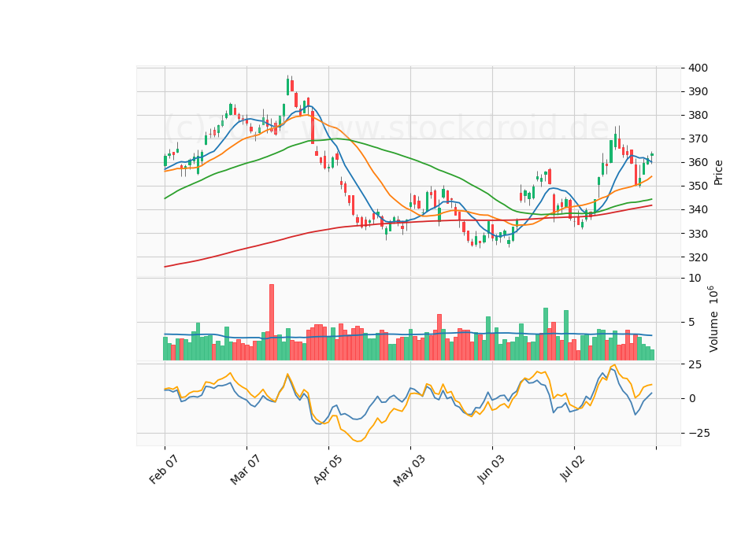
Task: Click the Mar 07 date label
Action: click(245, 470)
